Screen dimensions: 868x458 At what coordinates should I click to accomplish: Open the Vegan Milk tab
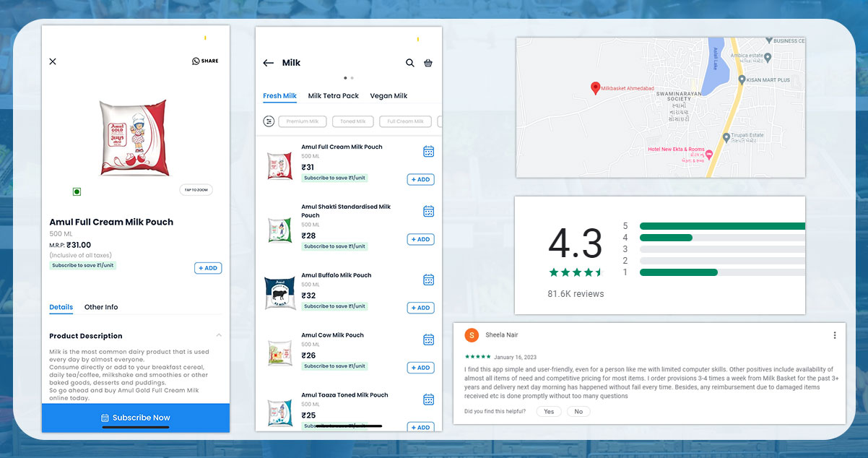click(x=389, y=96)
